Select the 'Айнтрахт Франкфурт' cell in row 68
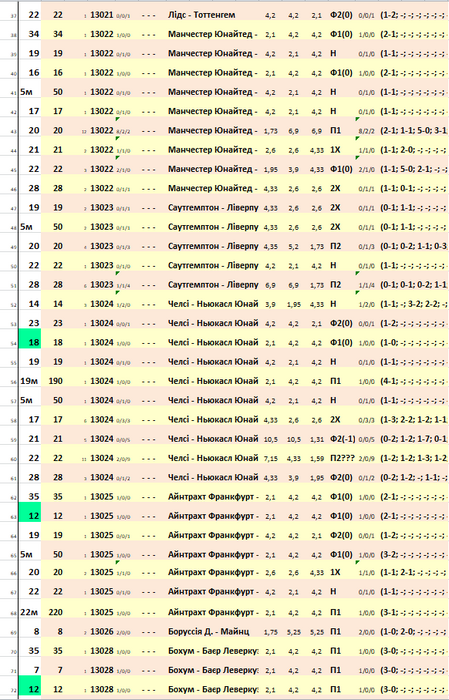Image resolution: width=449 pixels, height=700 pixels. click(x=213, y=612)
